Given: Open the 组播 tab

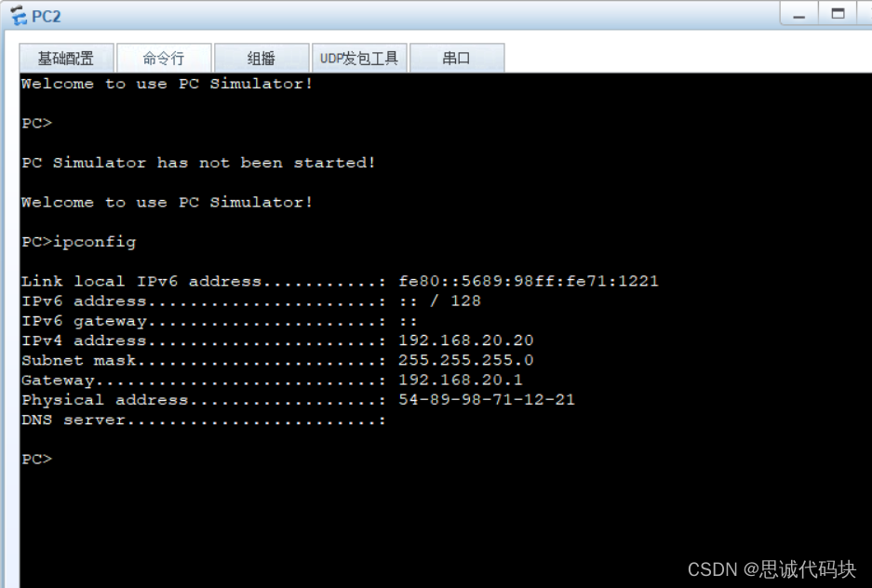Looking at the screenshot, I should (262, 58).
